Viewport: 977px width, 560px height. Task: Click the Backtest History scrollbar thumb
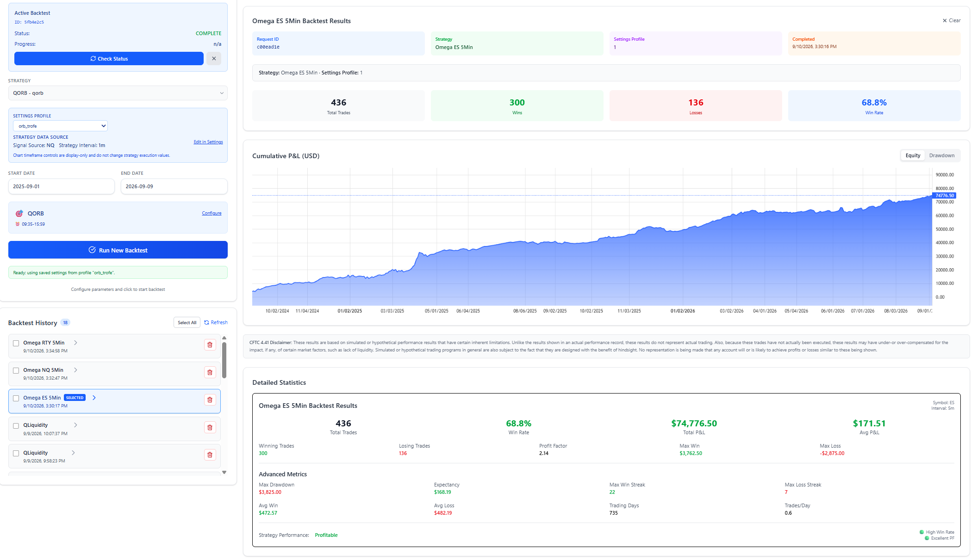tap(224, 360)
